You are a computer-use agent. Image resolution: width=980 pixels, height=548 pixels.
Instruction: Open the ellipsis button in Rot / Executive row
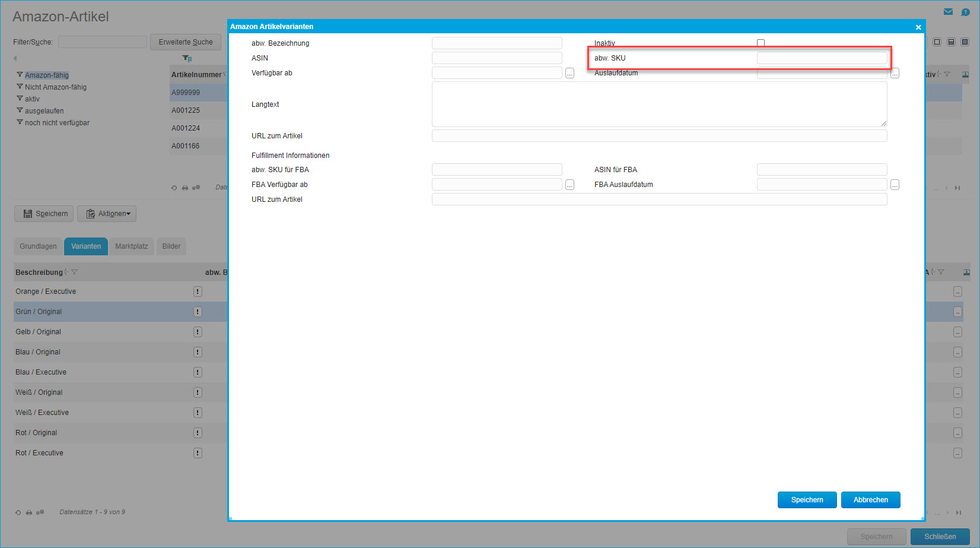[957, 453]
